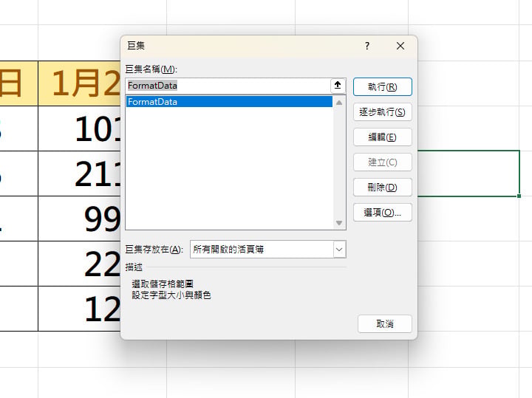
Task: Open help with the question mark icon
Action: tap(367, 46)
